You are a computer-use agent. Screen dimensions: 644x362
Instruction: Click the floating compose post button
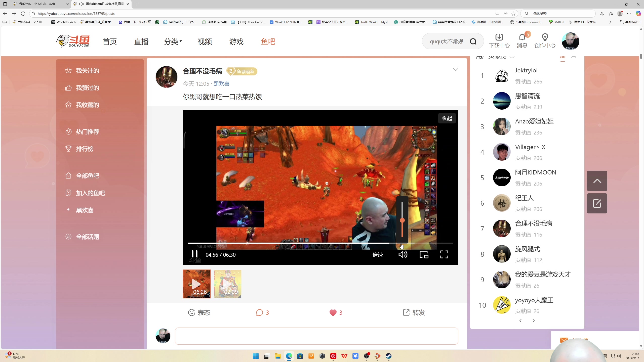pos(597,203)
